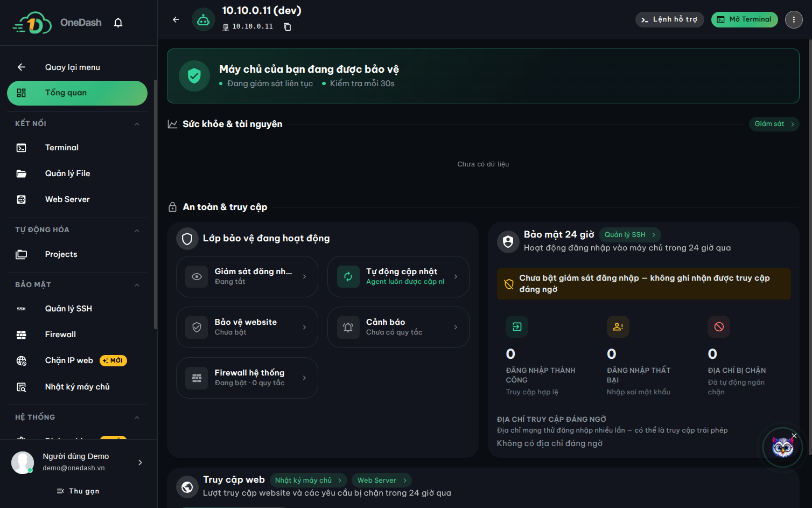Click the notification bell icon

(x=118, y=23)
